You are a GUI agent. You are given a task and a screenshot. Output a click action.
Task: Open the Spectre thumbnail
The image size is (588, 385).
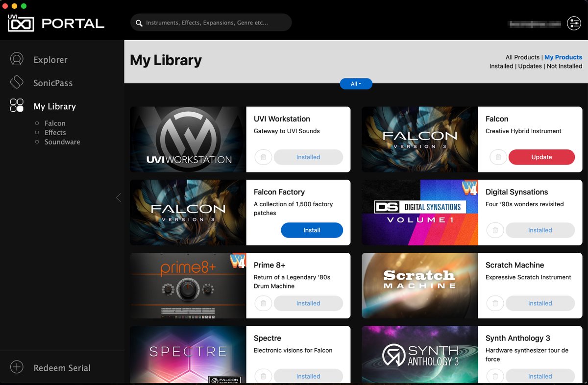[188, 355]
